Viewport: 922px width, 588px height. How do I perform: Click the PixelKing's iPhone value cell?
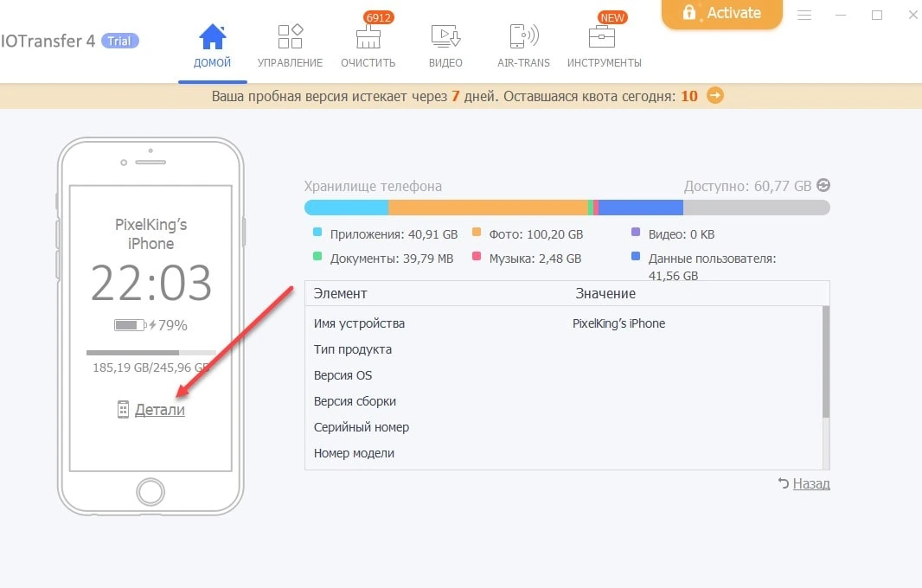pyautogui.click(x=619, y=323)
